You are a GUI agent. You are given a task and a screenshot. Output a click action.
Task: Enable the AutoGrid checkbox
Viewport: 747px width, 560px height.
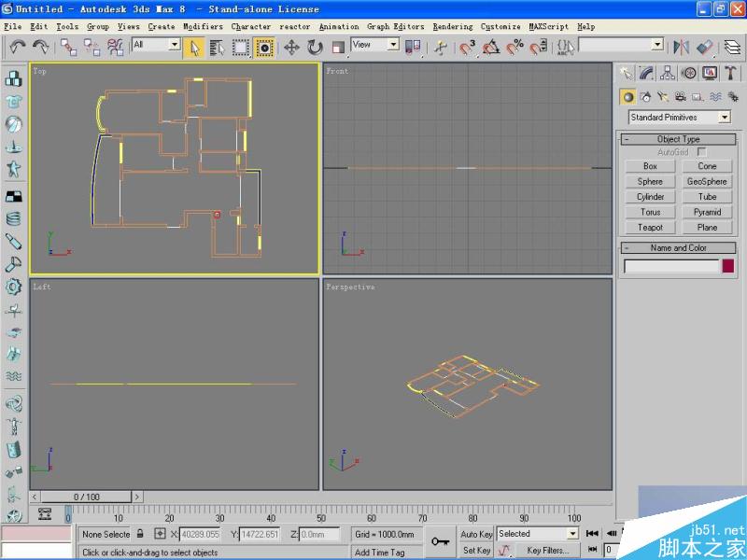pos(700,151)
